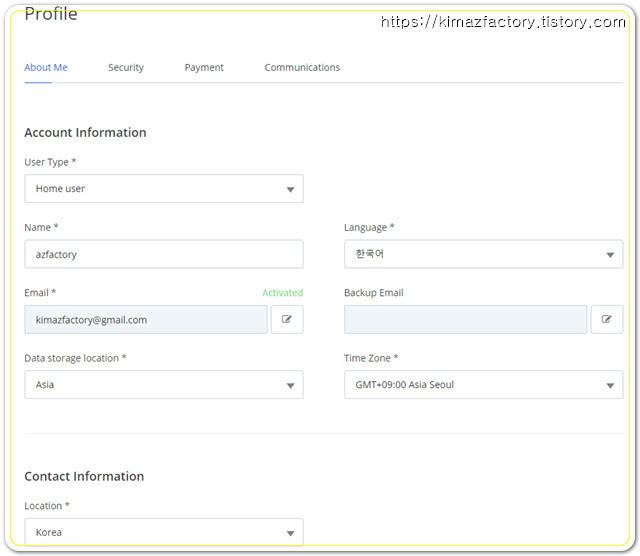Open the Time Zone dropdown

[483, 385]
